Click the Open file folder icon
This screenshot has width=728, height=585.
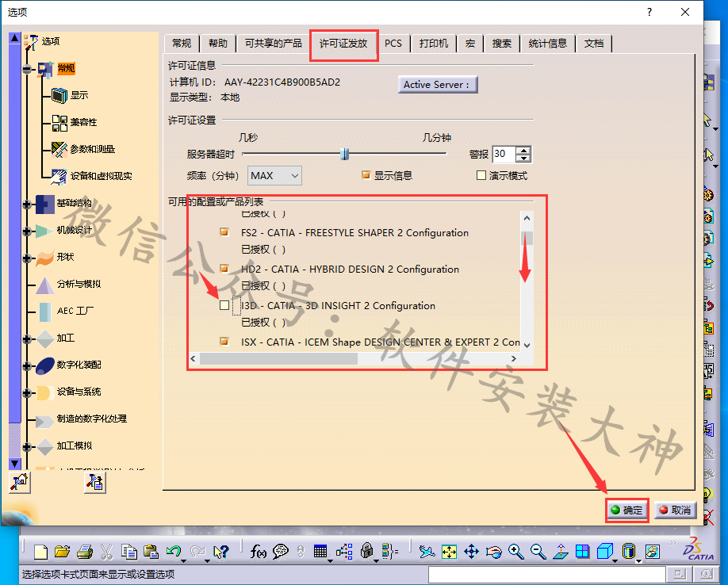[x=62, y=552]
